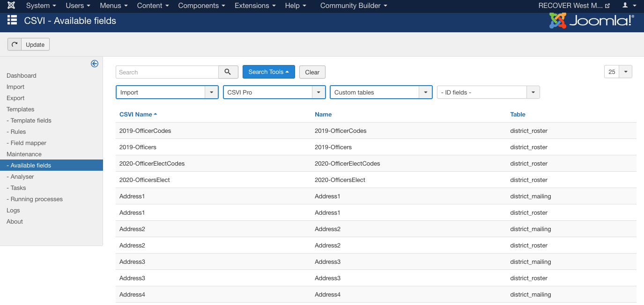Click the magnifying glass search button

coord(228,72)
